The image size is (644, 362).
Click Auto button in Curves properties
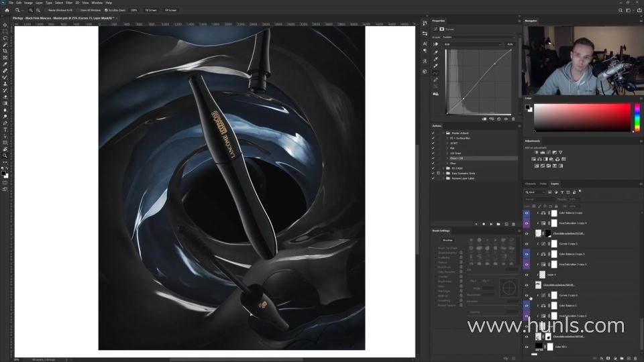(510, 44)
